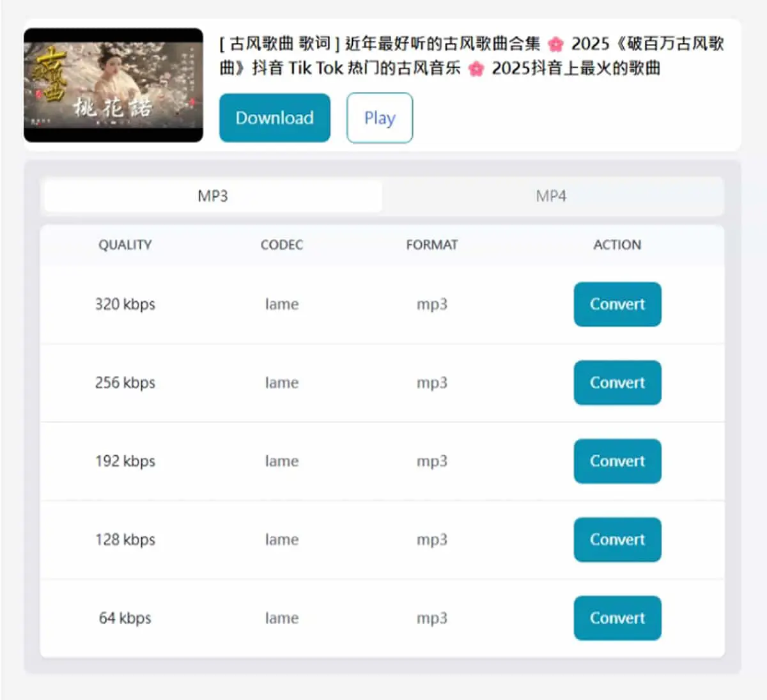Convert the 128 kbps mp3
This screenshot has height=700, width=767.
point(617,540)
